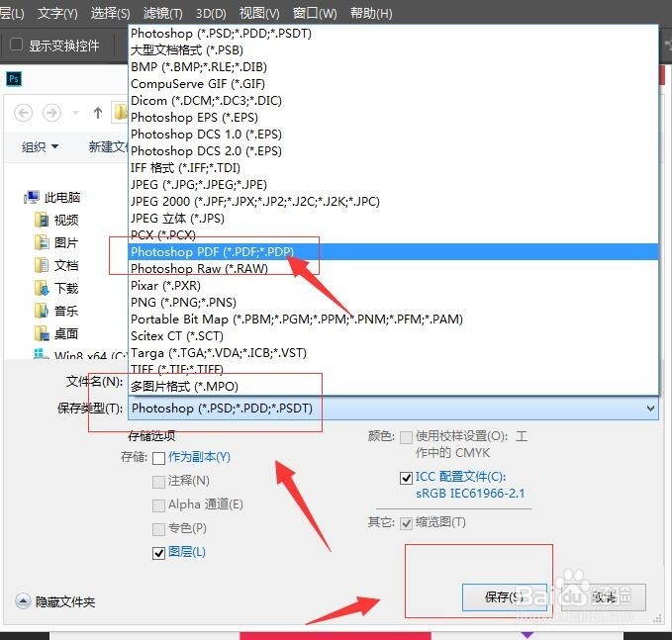Toggle the 注释(N) checkbox
Image resolution: width=672 pixels, height=640 pixels.
pyautogui.click(x=158, y=482)
